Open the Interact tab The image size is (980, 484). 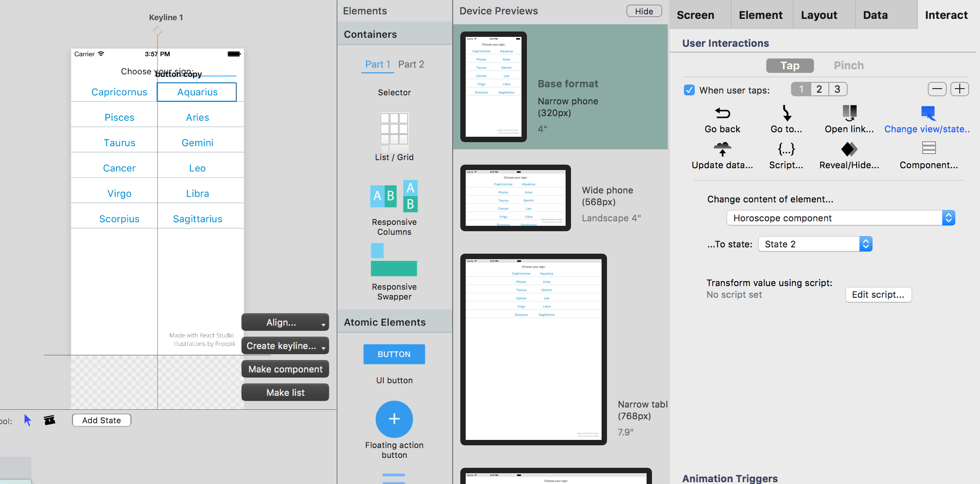click(x=947, y=15)
